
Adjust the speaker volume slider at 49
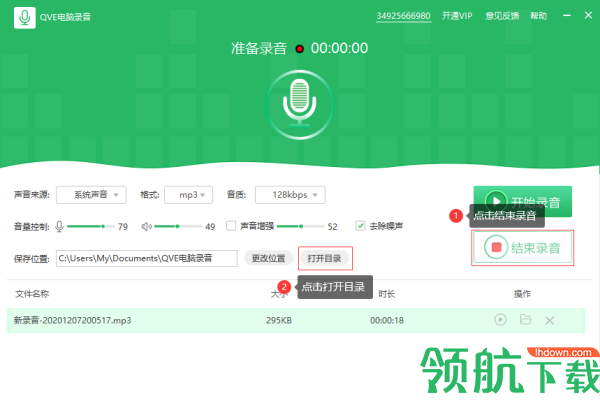point(178,227)
